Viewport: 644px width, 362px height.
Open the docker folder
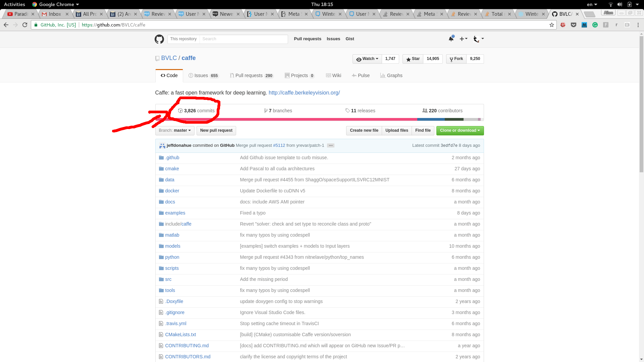(x=172, y=191)
